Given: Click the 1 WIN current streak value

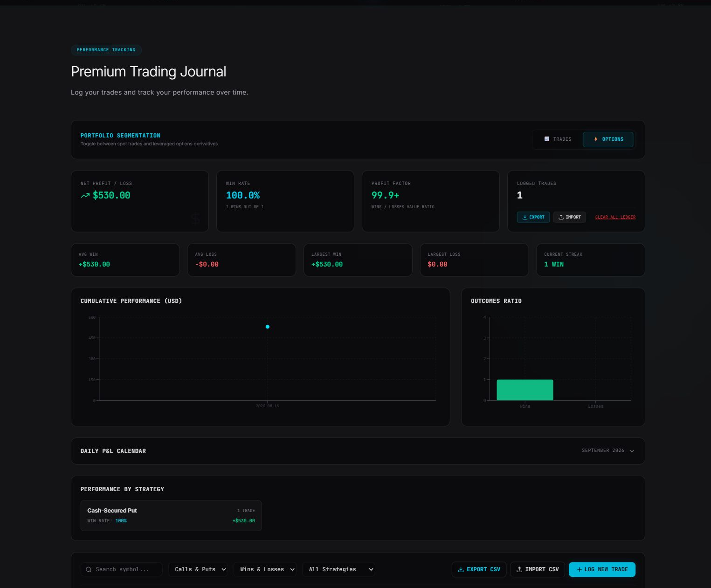Looking at the screenshot, I should click(x=554, y=264).
